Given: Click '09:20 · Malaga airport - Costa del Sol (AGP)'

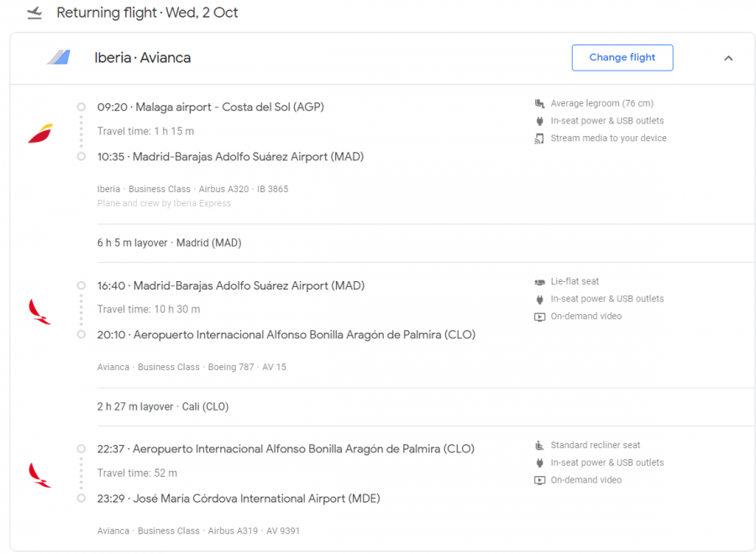Looking at the screenshot, I should [x=211, y=107].
